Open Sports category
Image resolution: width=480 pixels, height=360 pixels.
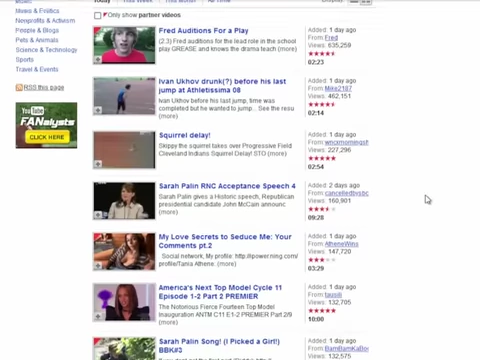[25, 60]
